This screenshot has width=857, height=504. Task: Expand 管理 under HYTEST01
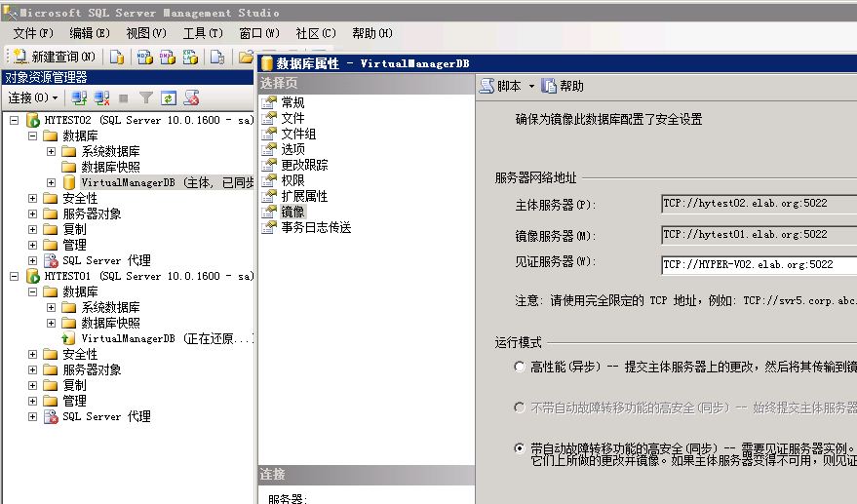(x=33, y=402)
